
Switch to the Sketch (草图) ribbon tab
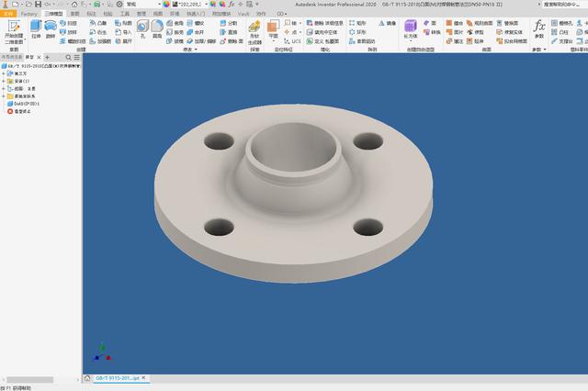point(75,14)
